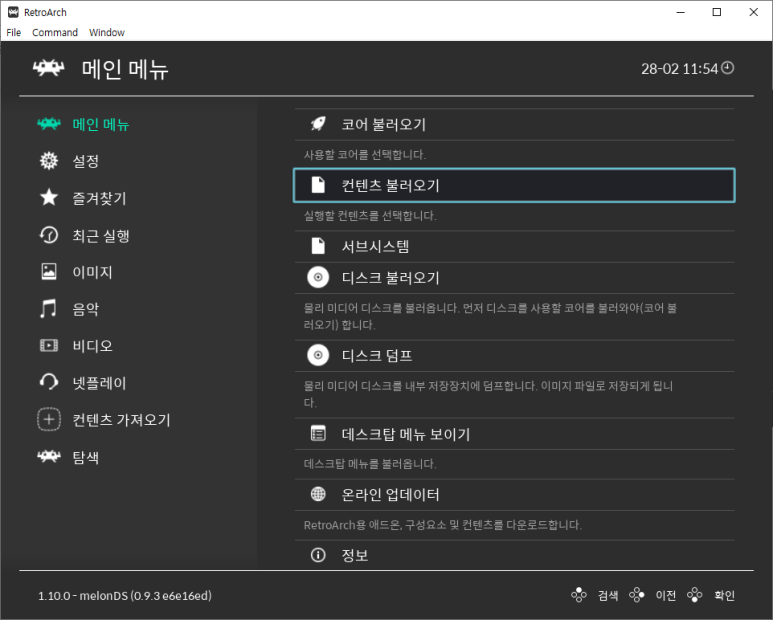Screen dimensions: 773x620
Task: Click the 메인 메뉴 header title
Action: (x=125, y=69)
